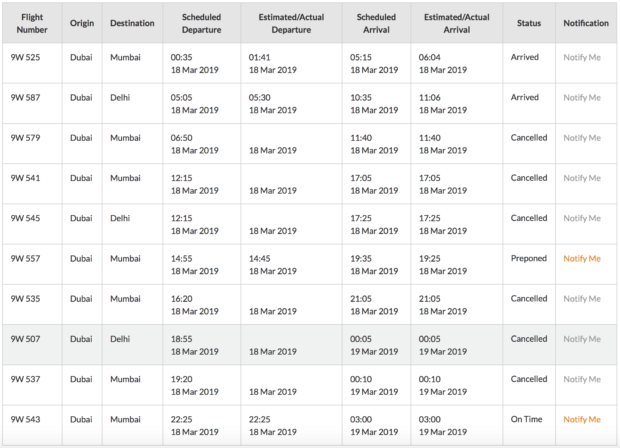Click Notify Me for flight 9W 525
Screen dimensions: 620x448
click(x=582, y=57)
